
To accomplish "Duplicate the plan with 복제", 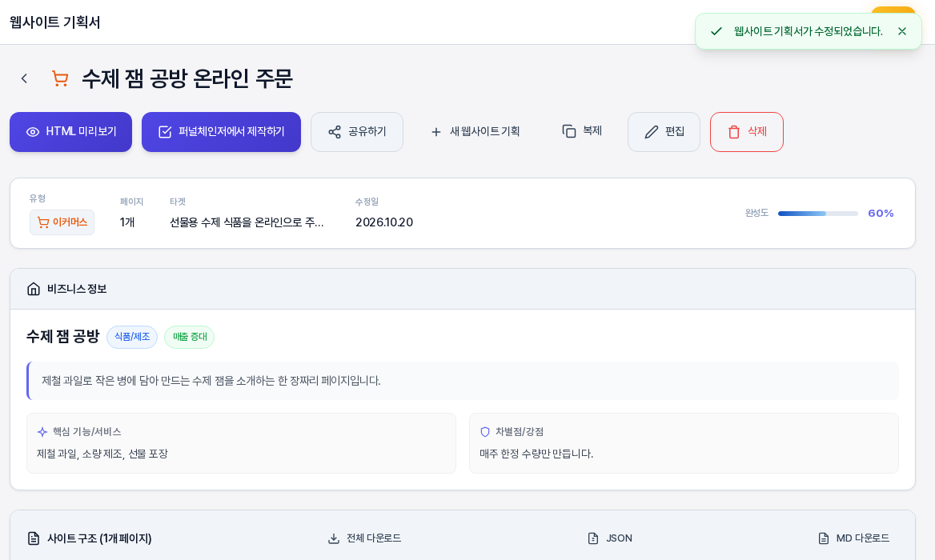I will click(582, 131).
